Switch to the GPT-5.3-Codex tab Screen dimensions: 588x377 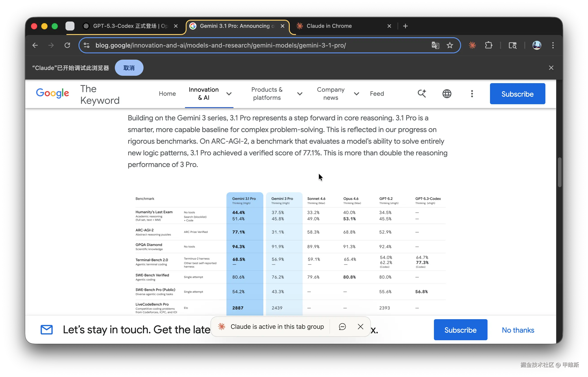point(130,26)
